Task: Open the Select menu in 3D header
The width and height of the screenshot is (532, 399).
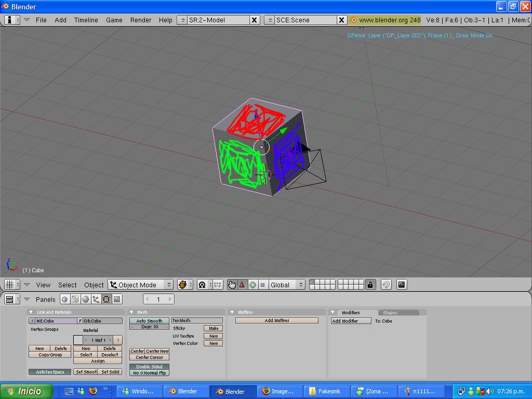Action: coord(67,285)
